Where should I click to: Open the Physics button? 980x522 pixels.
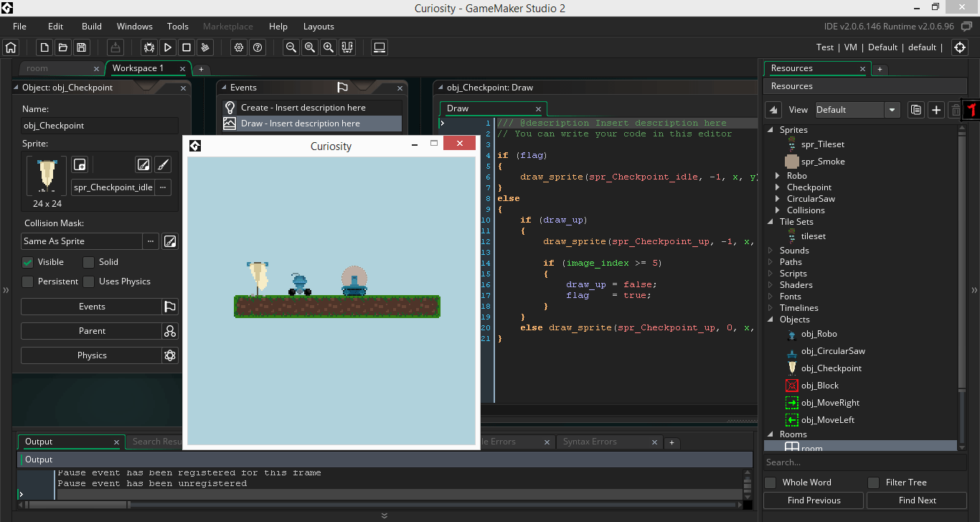pos(92,355)
